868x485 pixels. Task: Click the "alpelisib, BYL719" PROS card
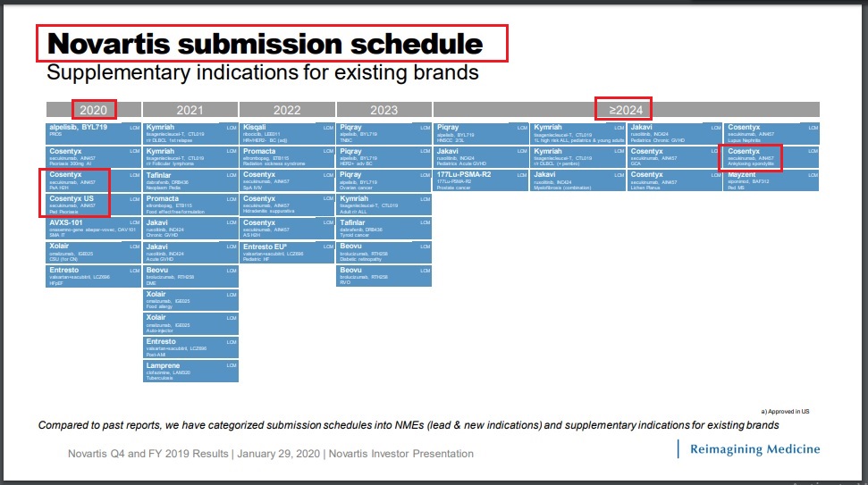tap(94, 133)
